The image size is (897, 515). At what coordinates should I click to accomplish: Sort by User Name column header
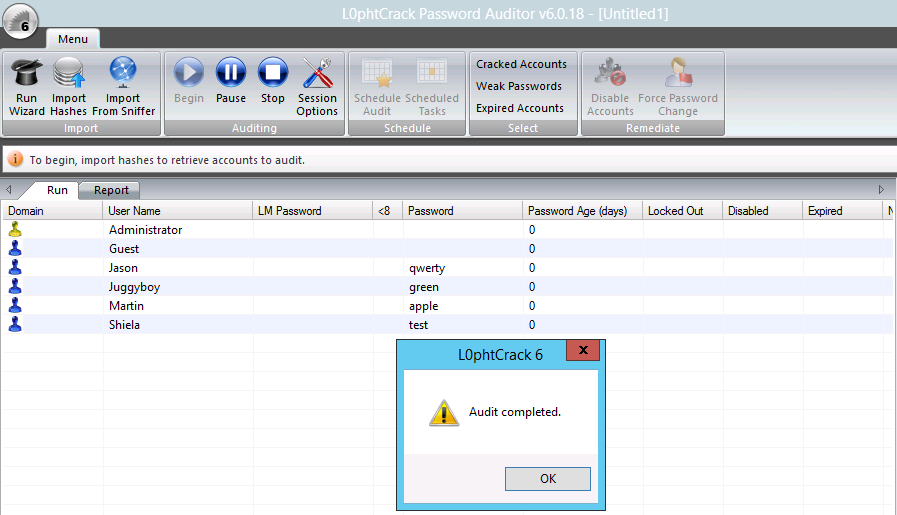(177, 211)
